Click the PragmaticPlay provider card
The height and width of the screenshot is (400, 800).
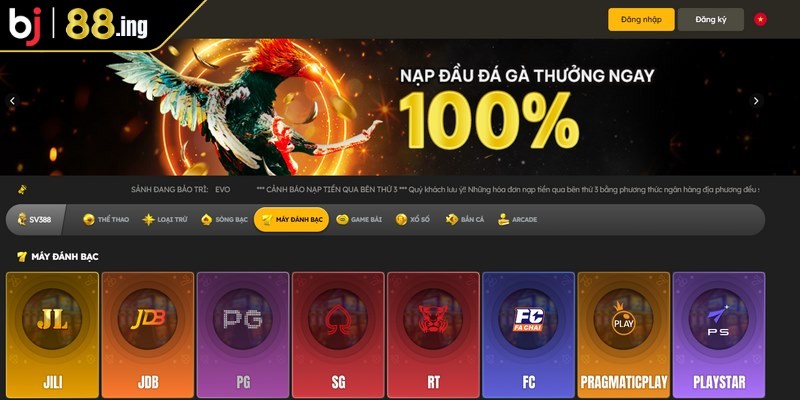(624, 335)
